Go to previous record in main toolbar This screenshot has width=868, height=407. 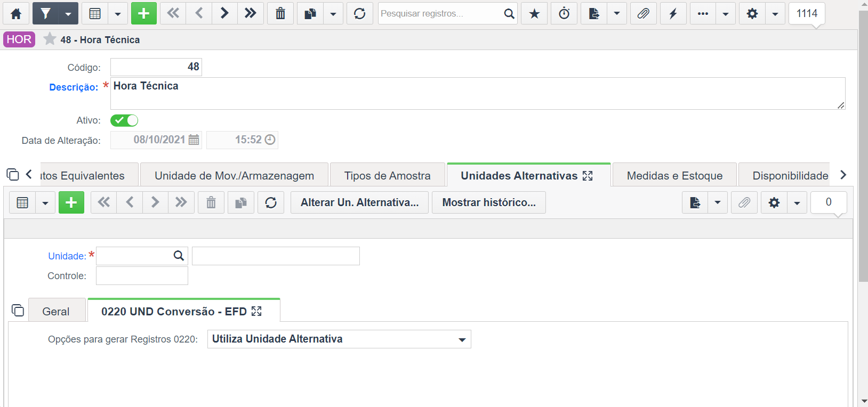click(x=199, y=13)
